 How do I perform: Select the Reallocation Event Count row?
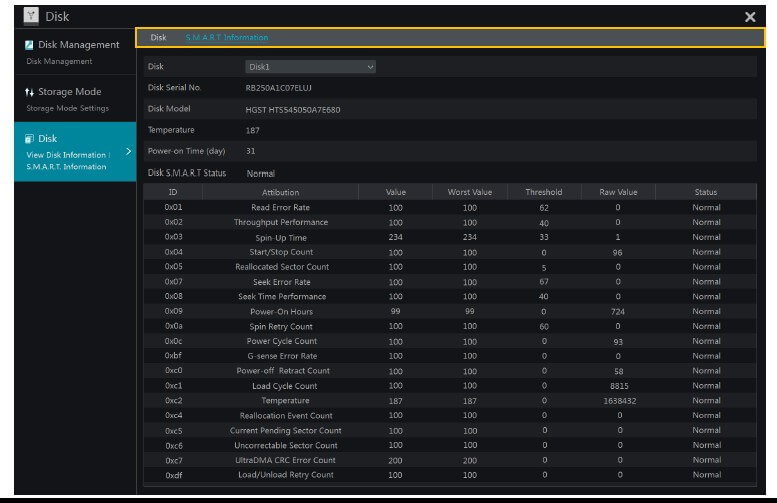point(450,416)
